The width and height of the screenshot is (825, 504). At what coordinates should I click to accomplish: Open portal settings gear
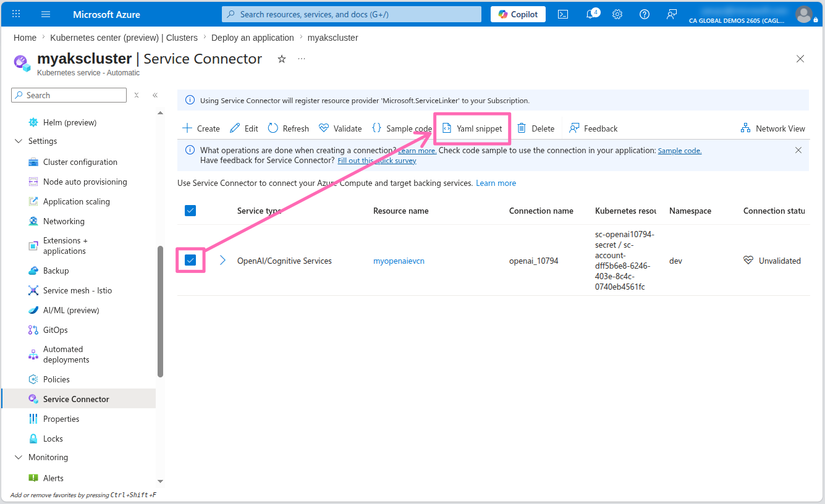617,14
